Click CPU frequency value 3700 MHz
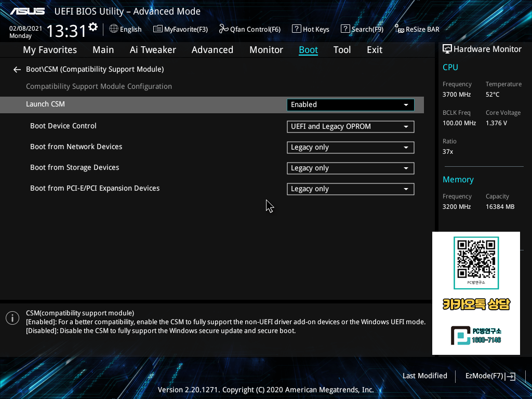This screenshot has width=532, height=399. coord(456,95)
